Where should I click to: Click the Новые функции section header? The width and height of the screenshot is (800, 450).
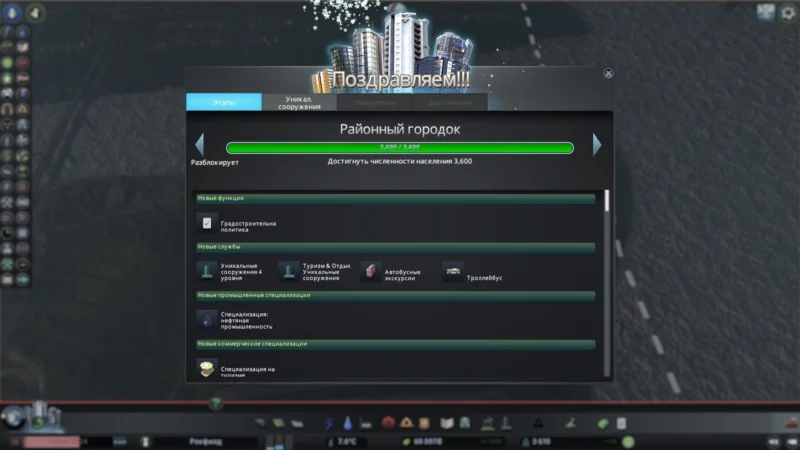point(395,198)
